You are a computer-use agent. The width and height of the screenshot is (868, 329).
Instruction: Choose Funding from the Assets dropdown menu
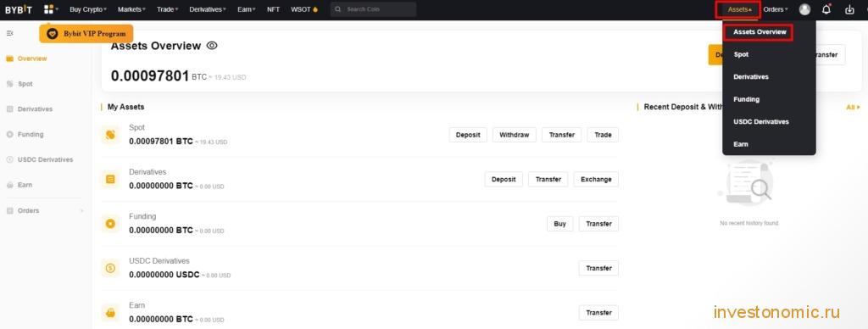[x=746, y=99]
